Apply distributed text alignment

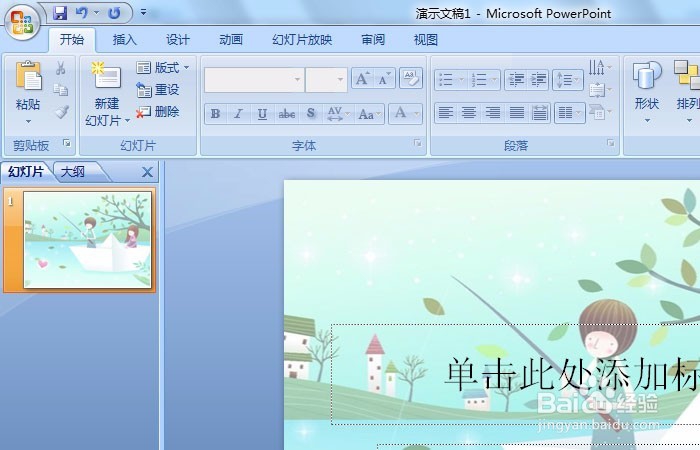pyautogui.click(x=540, y=113)
